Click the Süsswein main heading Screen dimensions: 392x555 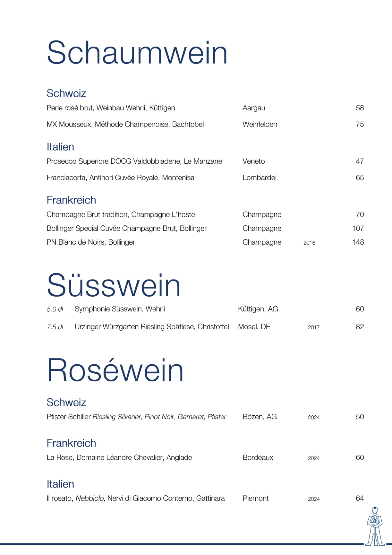tap(114, 285)
